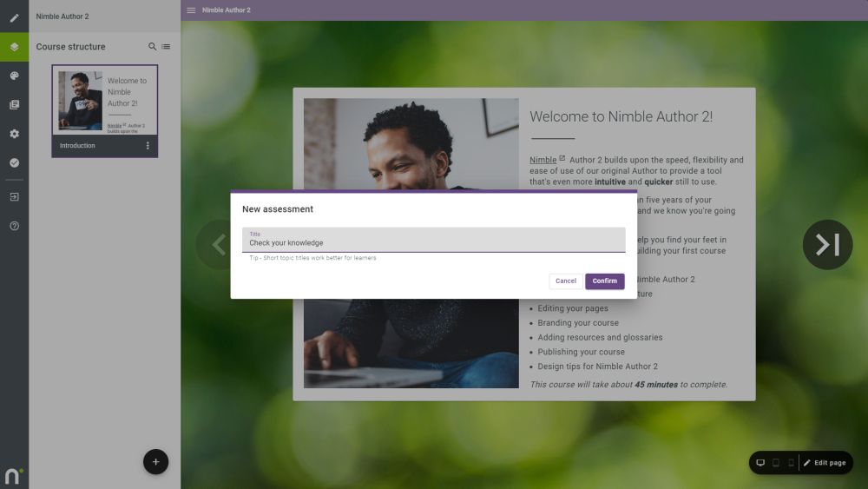Viewport: 868px width, 489px height.
Task: Click 'Design tips for Nimble Author 2' bullet
Action: click(598, 366)
